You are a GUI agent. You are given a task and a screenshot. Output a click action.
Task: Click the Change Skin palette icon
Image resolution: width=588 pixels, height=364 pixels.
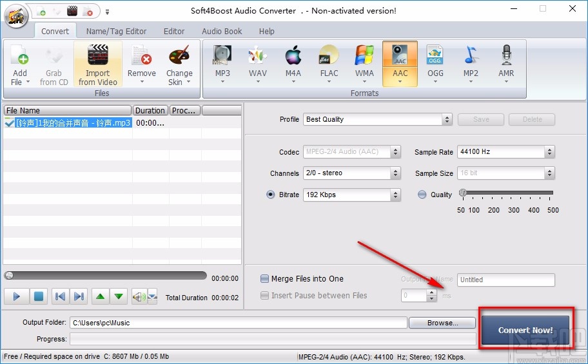click(x=179, y=55)
